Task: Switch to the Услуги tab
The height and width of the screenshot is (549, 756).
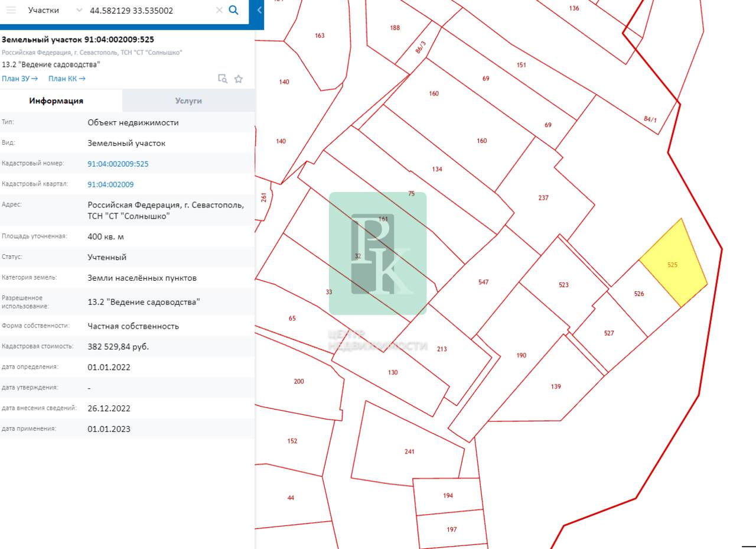Action: coord(188,100)
